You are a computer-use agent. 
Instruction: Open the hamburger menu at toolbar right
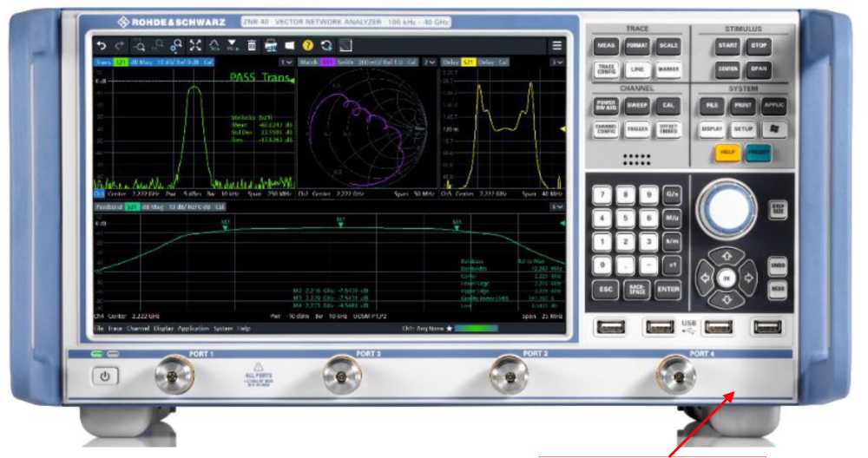tap(556, 45)
